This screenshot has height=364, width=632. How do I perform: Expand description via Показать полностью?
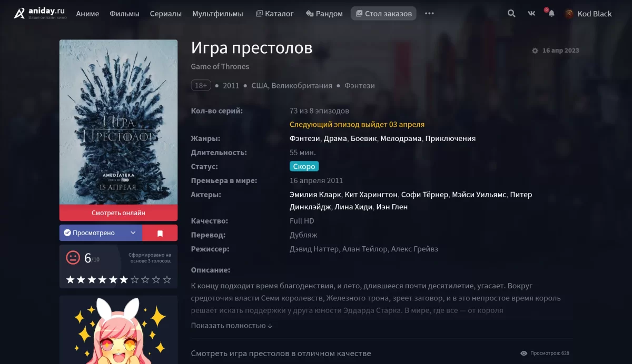[232, 326]
